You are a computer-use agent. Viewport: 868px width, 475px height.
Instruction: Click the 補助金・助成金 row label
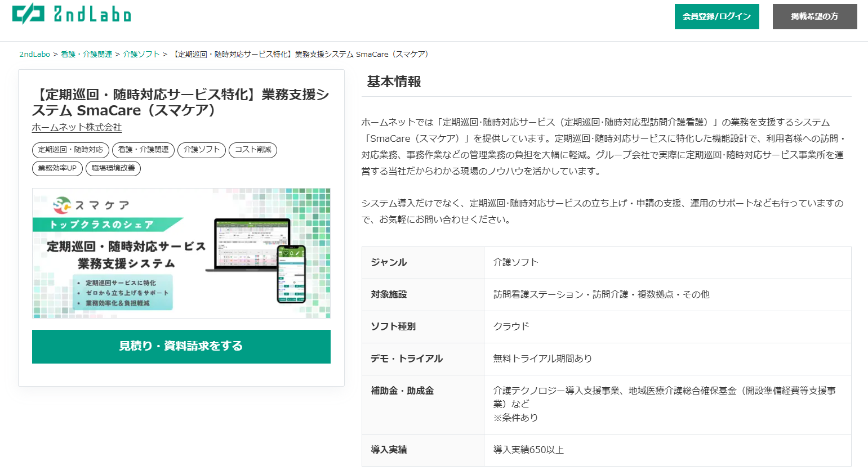[402, 391]
